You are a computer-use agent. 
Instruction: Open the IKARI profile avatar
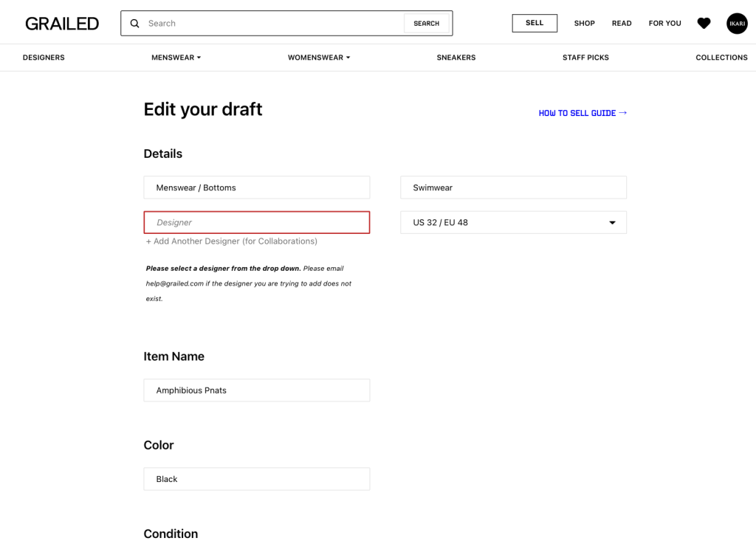[736, 24]
